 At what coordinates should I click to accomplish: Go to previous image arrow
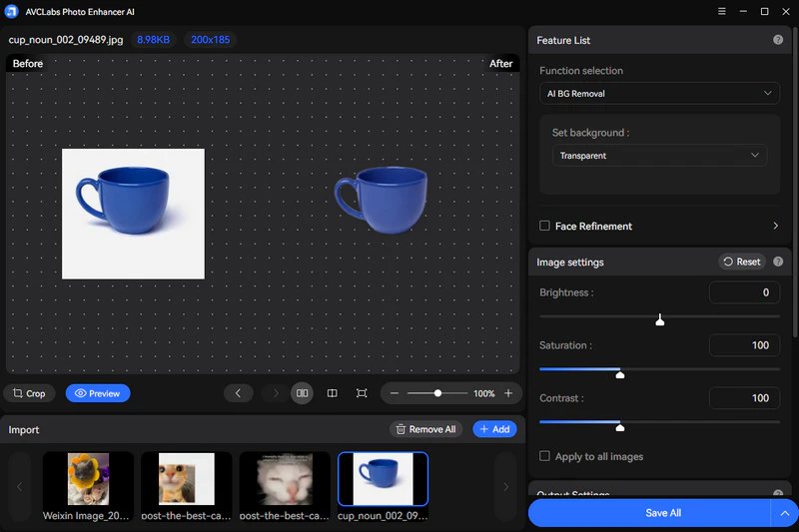[x=238, y=393]
